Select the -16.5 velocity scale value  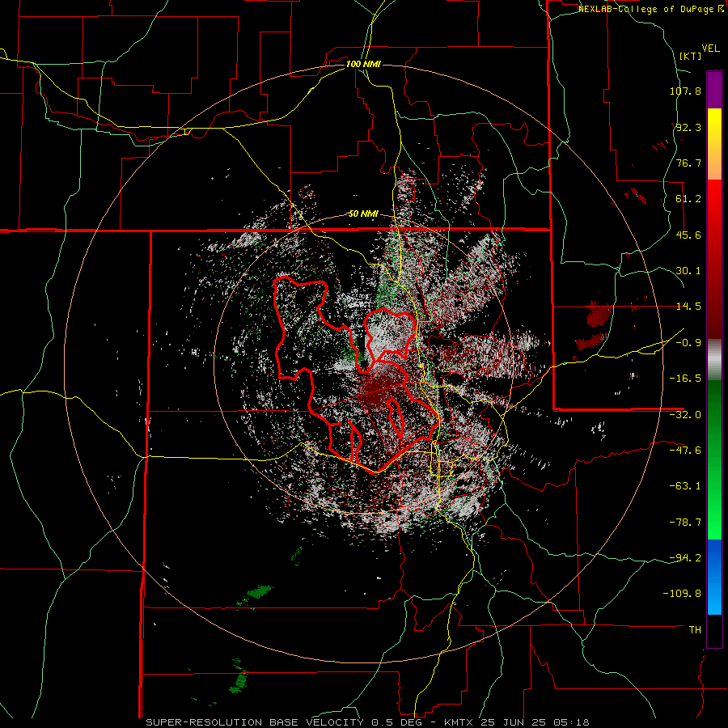click(x=685, y=379)
